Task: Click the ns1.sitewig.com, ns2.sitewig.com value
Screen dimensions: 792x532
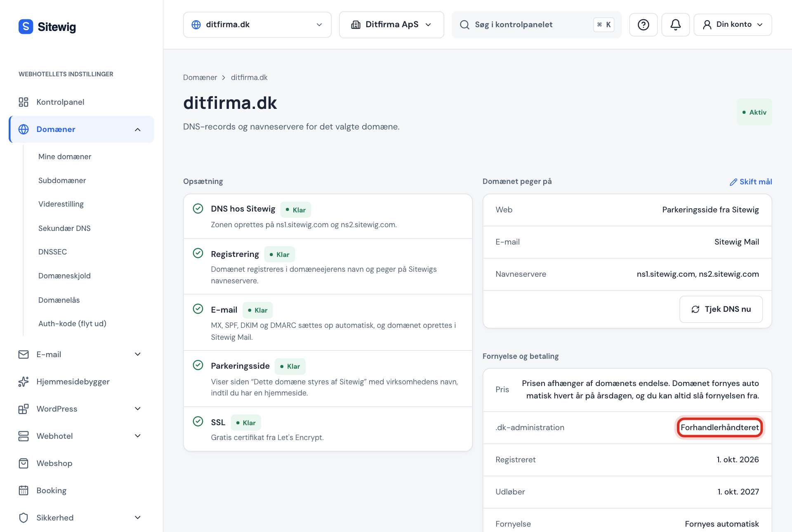Action: pyautogui.click(x=698, y=274)
